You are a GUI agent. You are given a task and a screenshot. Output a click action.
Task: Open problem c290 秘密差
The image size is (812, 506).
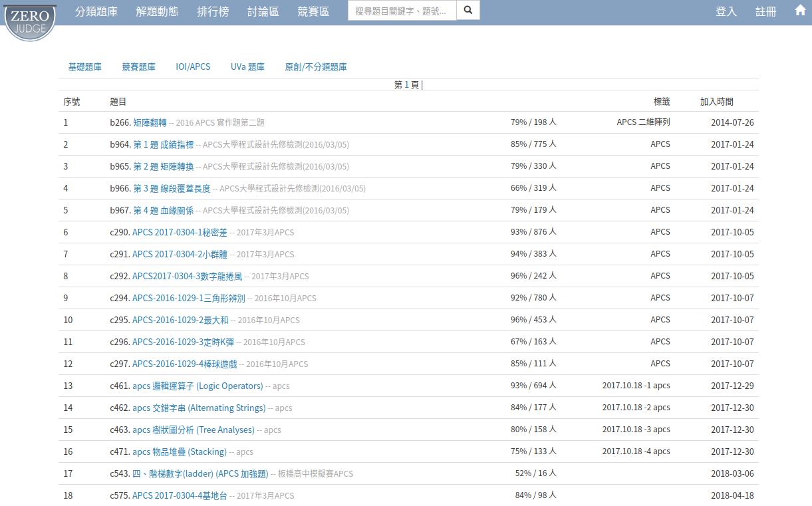pyautogui.click(x=180, y=233)
